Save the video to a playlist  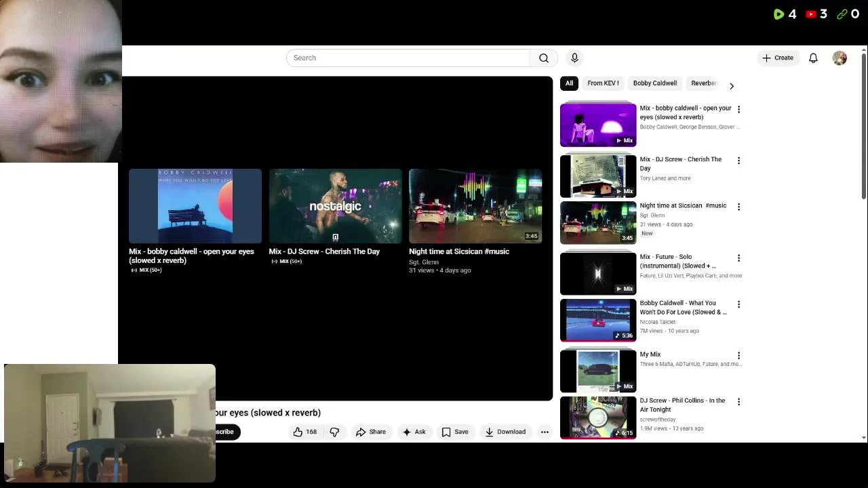pos(455,432)
